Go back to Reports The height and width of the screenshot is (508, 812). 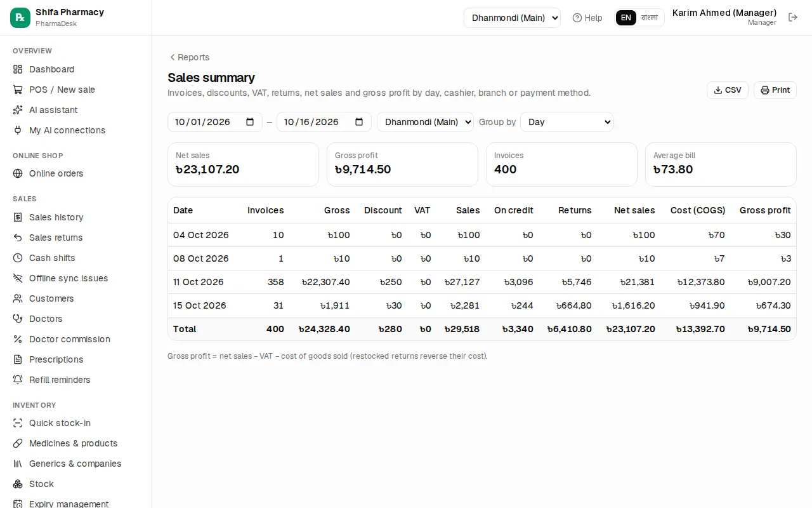[x=188, y=57]
